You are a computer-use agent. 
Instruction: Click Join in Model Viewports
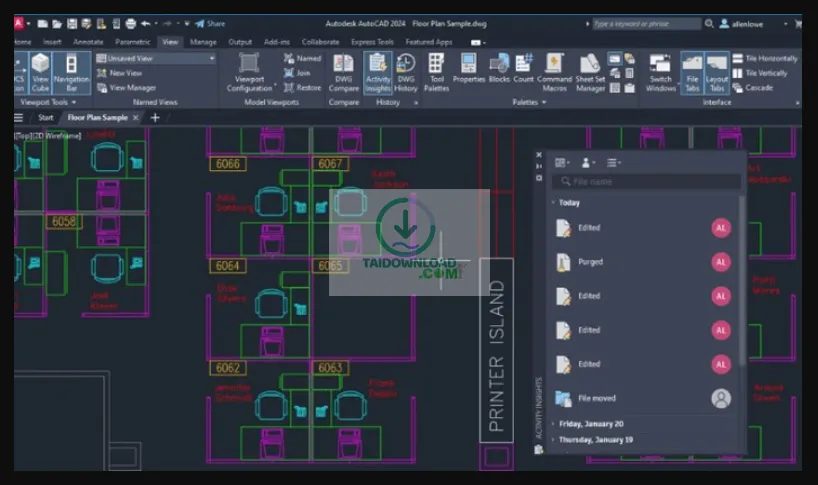(297, 73)
